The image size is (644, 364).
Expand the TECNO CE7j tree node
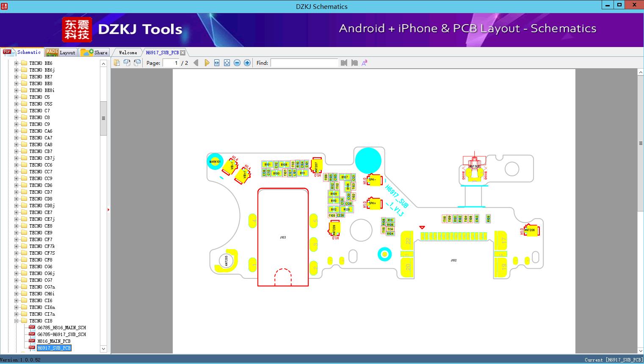tap(16, 219)
